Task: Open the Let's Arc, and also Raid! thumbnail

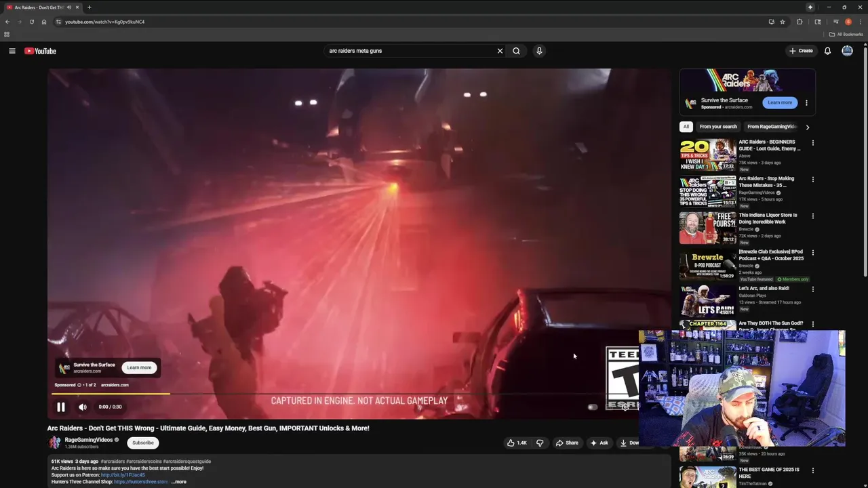Action: pyautogui.click(x=708, y=301)
